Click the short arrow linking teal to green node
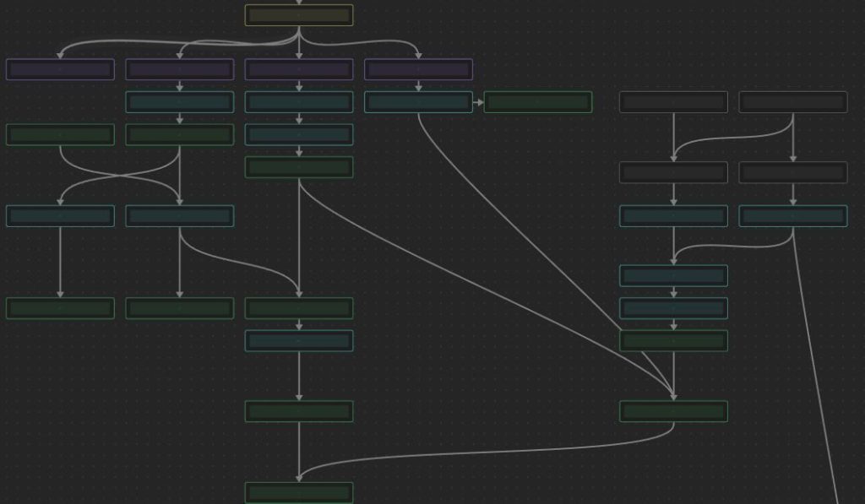The width and height of the screenshot is (865, 504). (x=478, y=102)
